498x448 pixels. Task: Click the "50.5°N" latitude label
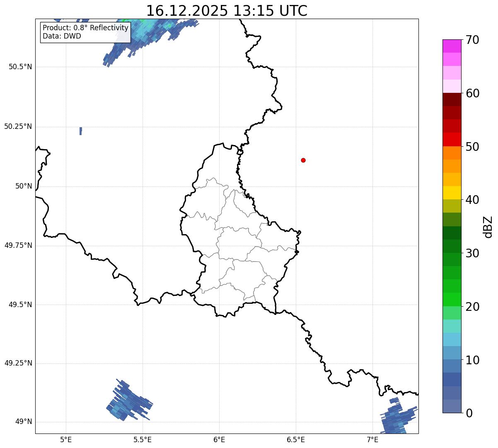tap(20, 67)
